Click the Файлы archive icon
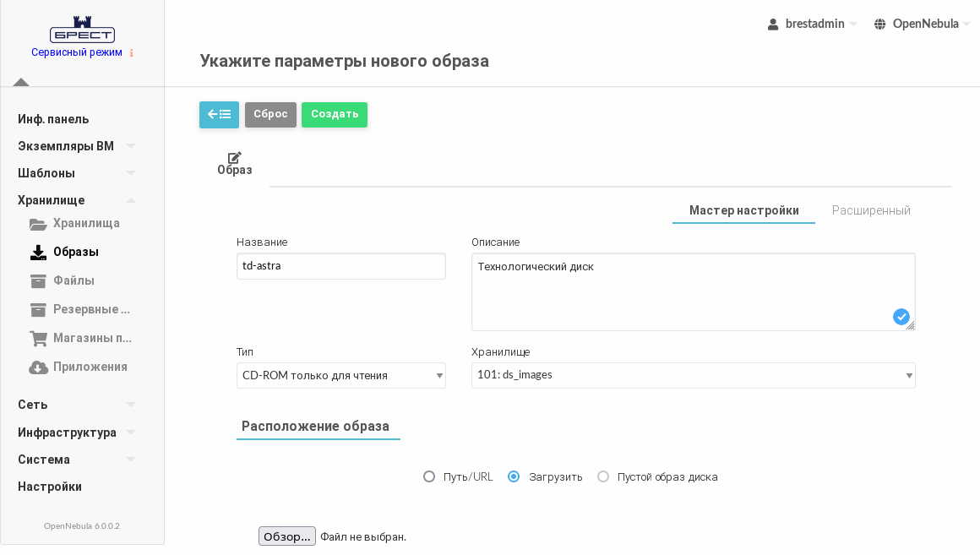Image resolution: width=980 pixels, height=555 pixels. coord(38,281)
